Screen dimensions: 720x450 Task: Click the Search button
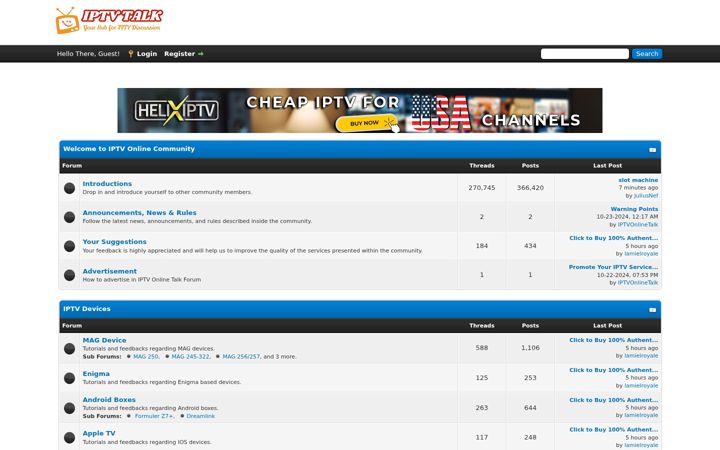point(647,54)
